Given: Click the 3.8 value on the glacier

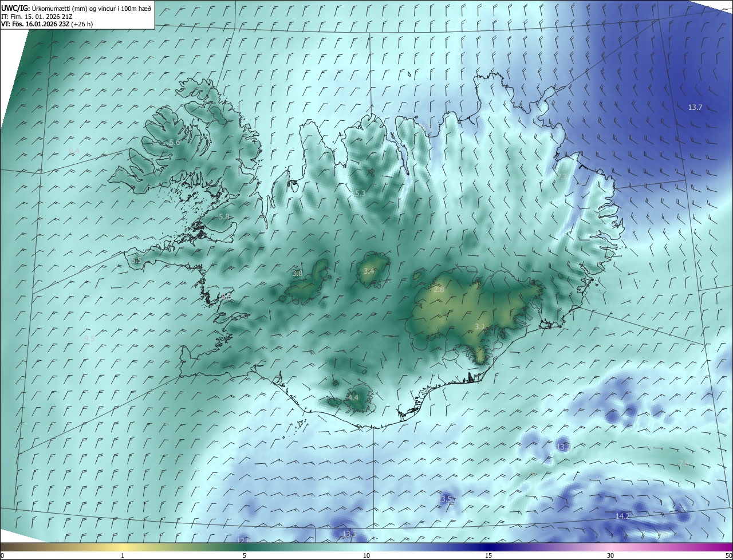Looking at the screenshot, I should 297,274.
